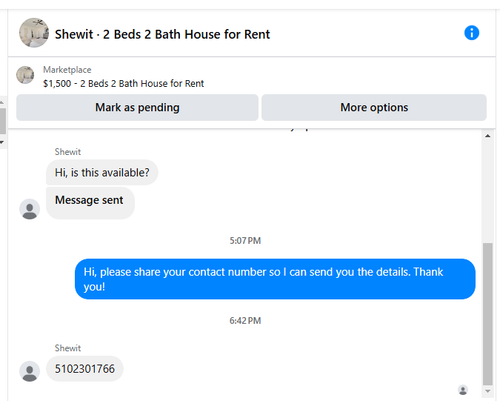Click the blue 'please share your contact number' message
This screenshot has width=500, height=401.
click(275, 279)
